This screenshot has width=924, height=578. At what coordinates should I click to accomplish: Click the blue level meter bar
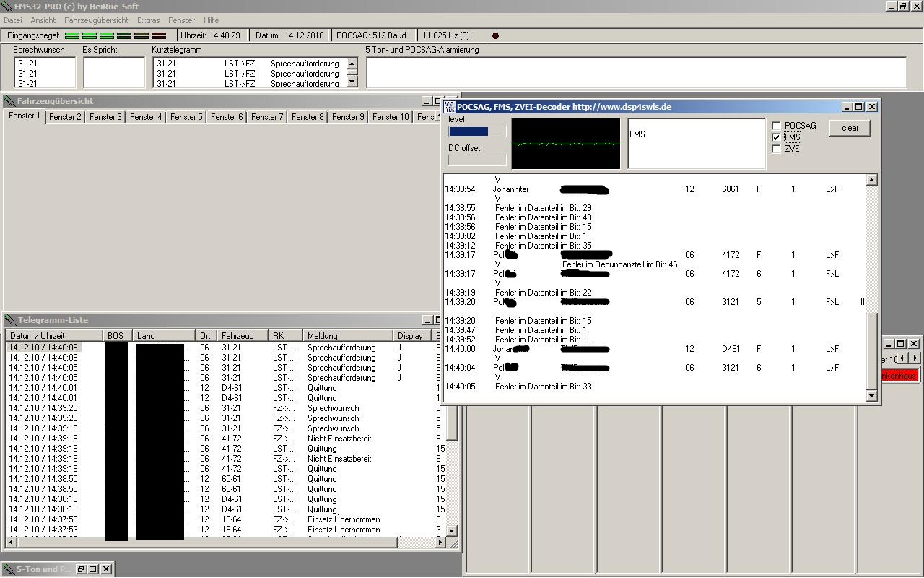468,131
